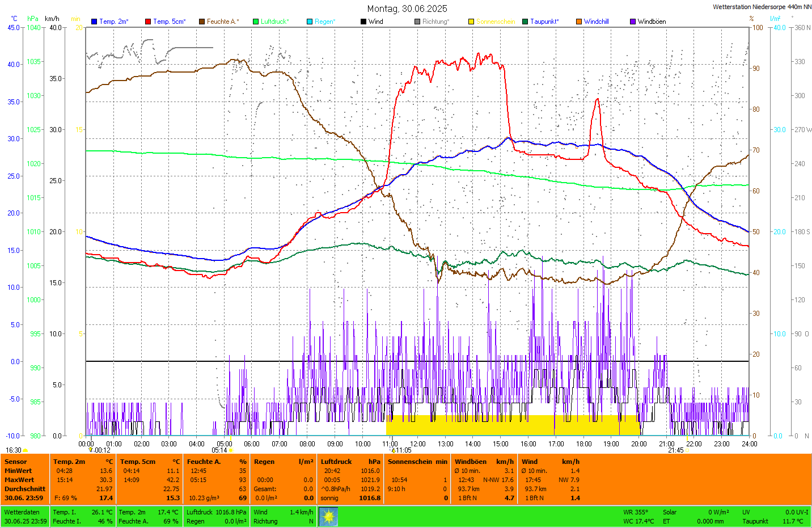812x528 pixels.
Task: Click the orange Windchill legend square
Action: click(579, 22)
